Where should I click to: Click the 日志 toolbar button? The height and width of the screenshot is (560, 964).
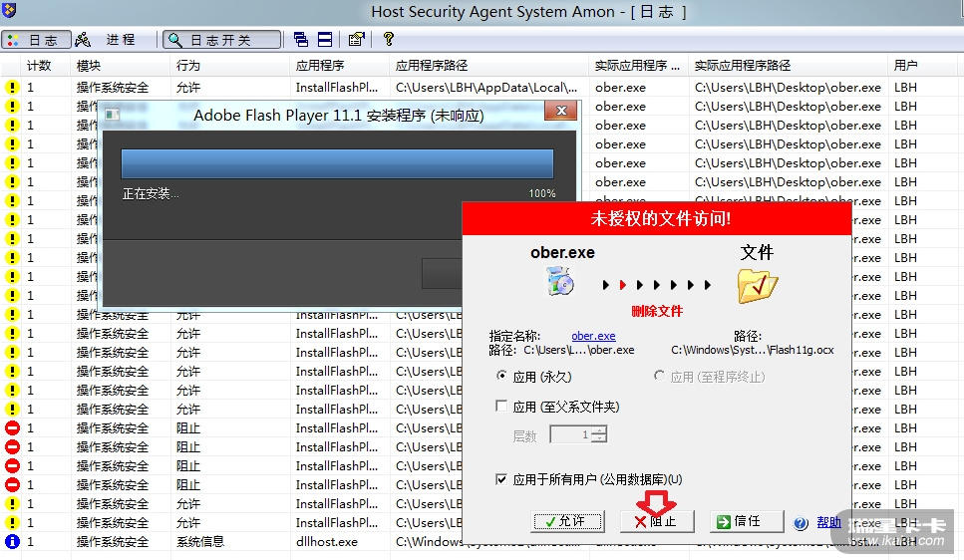(x=36, y=40)
